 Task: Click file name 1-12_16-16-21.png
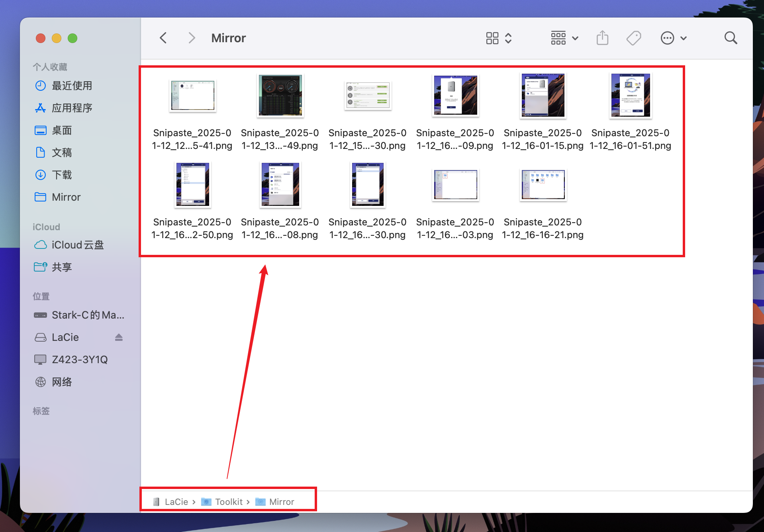tap(543, 235)
